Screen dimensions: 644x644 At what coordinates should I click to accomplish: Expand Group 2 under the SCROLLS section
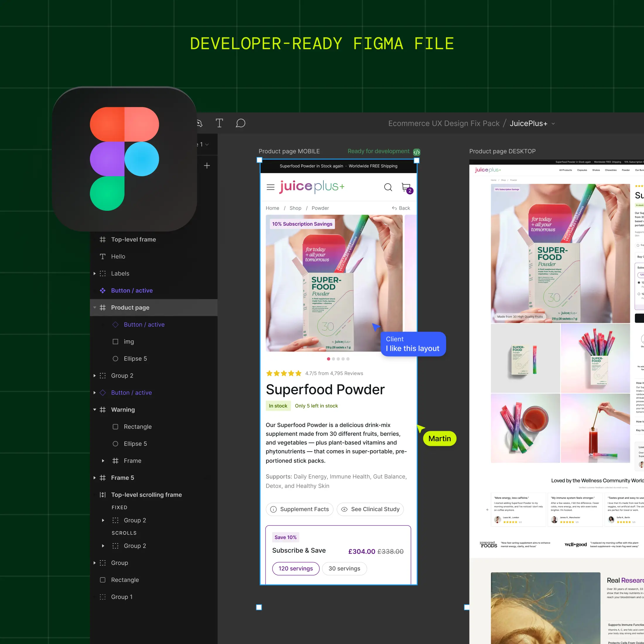103,546
